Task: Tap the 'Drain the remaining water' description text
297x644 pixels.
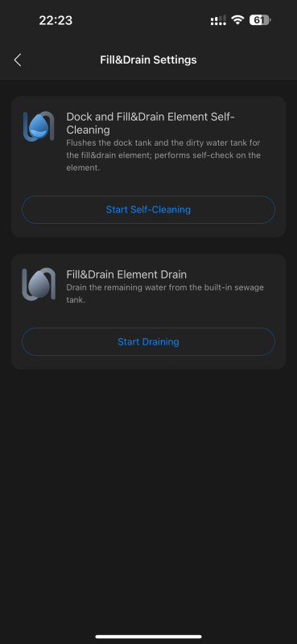Action: click(165, 294)
